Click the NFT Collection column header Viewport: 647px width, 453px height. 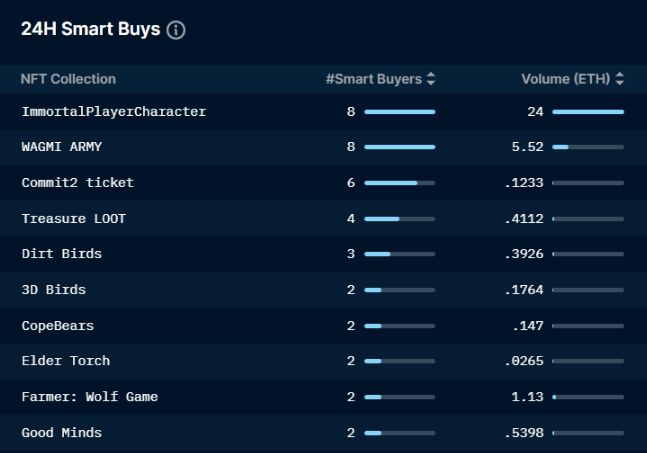(68, 79)
